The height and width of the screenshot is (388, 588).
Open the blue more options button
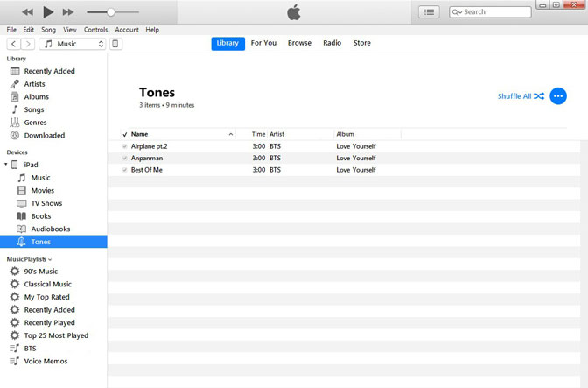[x=558, y=96]
